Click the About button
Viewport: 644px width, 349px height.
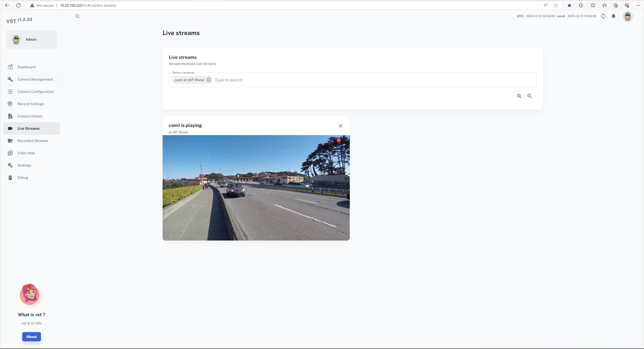pyautogui.click(x=31, y=337)
